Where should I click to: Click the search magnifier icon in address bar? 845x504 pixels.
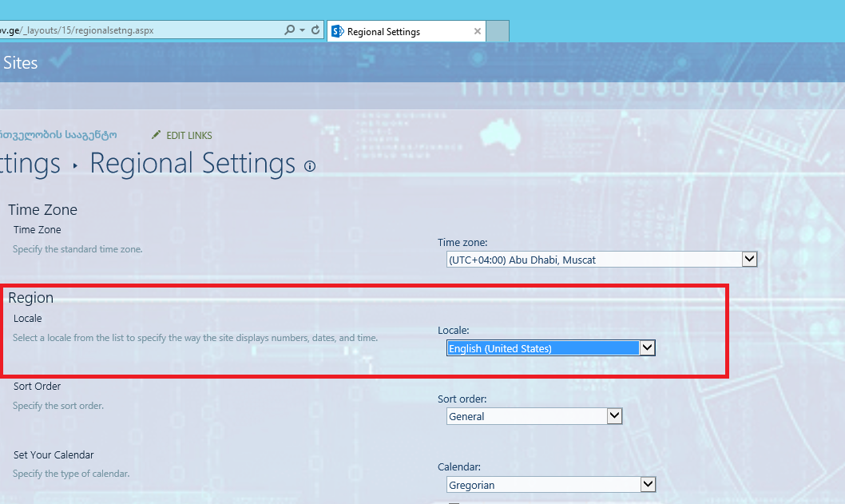[x=289, y=30]
